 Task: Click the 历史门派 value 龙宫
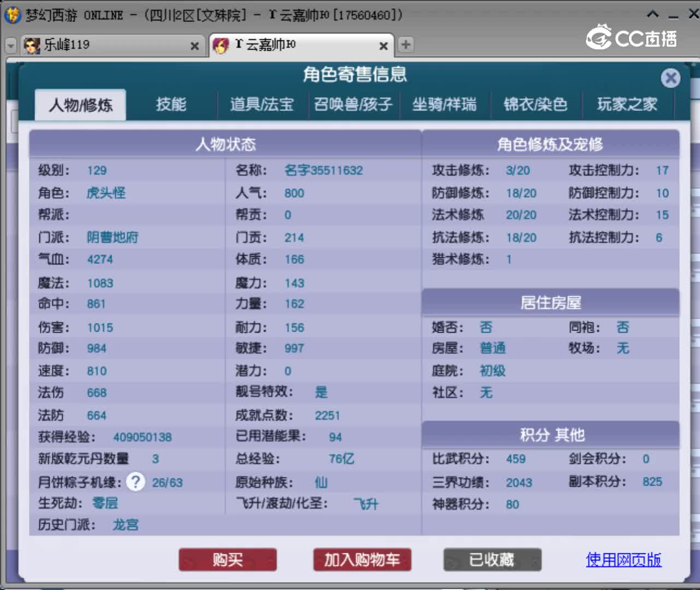coord(126,525)
